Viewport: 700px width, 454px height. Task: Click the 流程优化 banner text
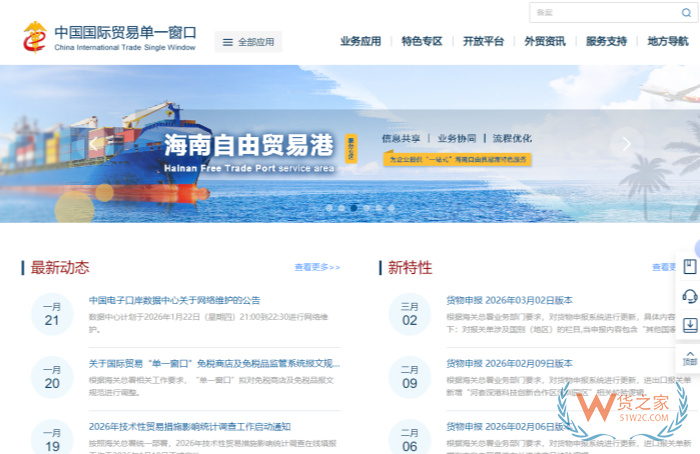point(512,138)
